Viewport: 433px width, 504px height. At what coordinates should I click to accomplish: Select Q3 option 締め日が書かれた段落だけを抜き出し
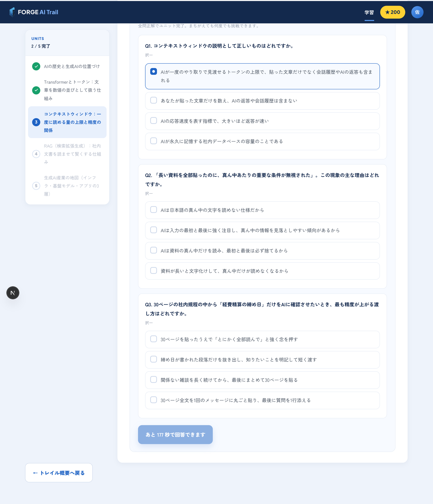(x=262, y=360)
